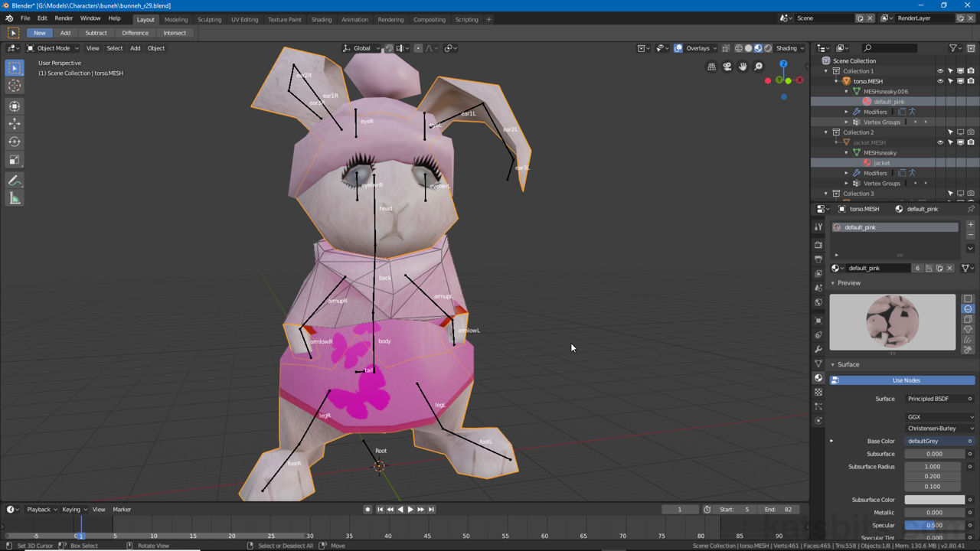Viewport: 980px width, 551px height.
Task: Open the Render menu
Action: point(64,18)
